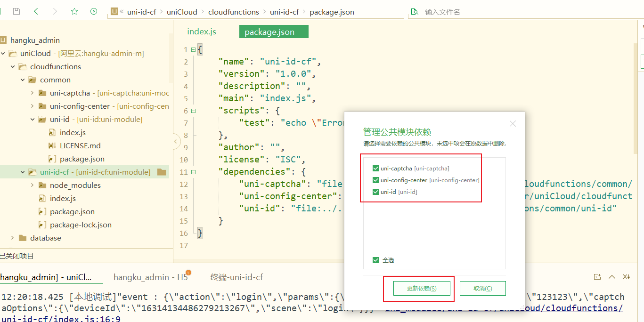Open index.js under uni-id-cf folder
Viewport: 644px width, 322px height.
pos(63,199)
